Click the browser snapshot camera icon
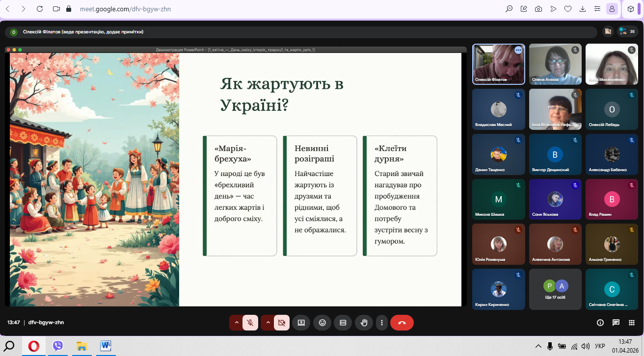Screen dimensions: 644x356 click(x=538, y=9)
